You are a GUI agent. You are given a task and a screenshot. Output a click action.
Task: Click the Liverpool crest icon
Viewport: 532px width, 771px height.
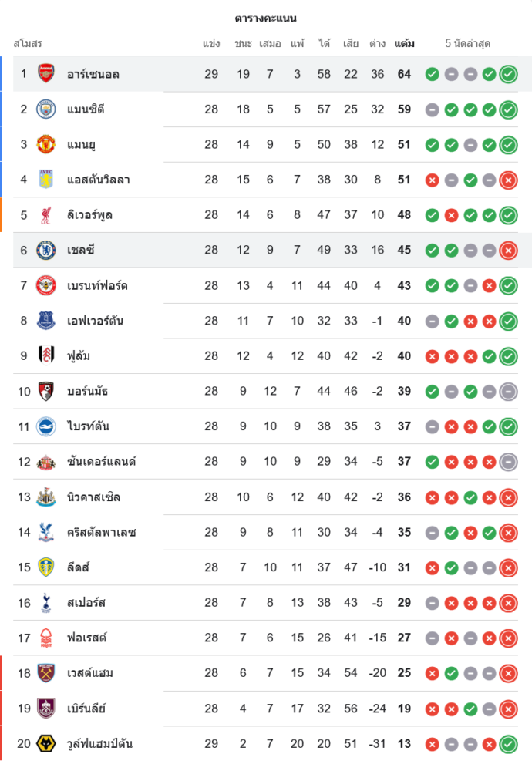(46, 215)
